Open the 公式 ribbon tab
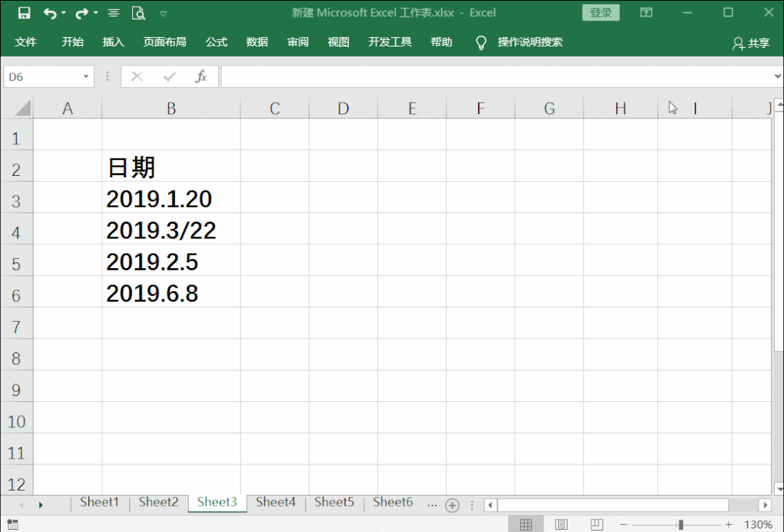 point(217,42)
